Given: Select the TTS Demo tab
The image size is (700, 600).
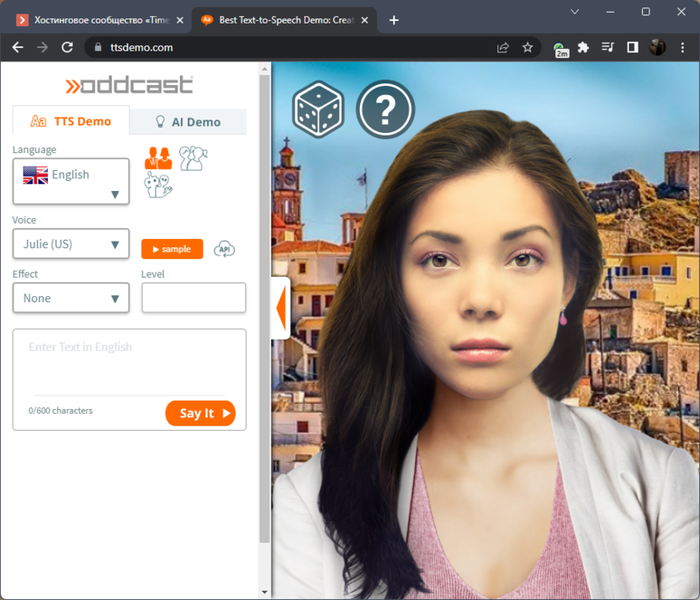Looking at the screenshot, I should [72, 121].
